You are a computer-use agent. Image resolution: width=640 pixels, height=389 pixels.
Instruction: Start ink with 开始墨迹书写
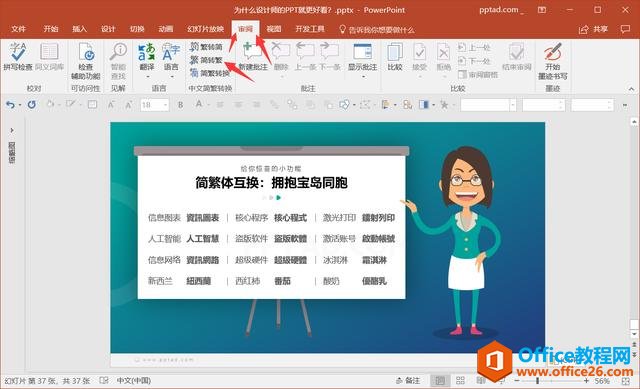[x=553, y=61]
